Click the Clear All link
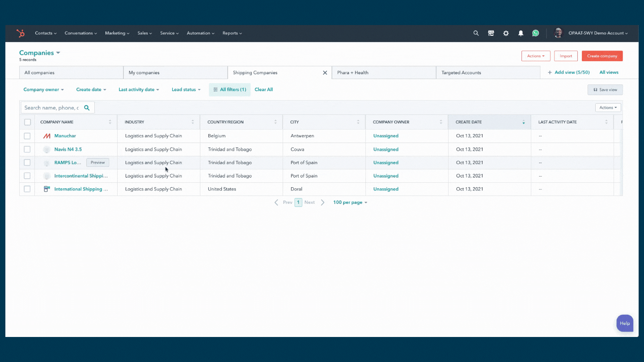 pyautogui.click(x=264, y=89)
